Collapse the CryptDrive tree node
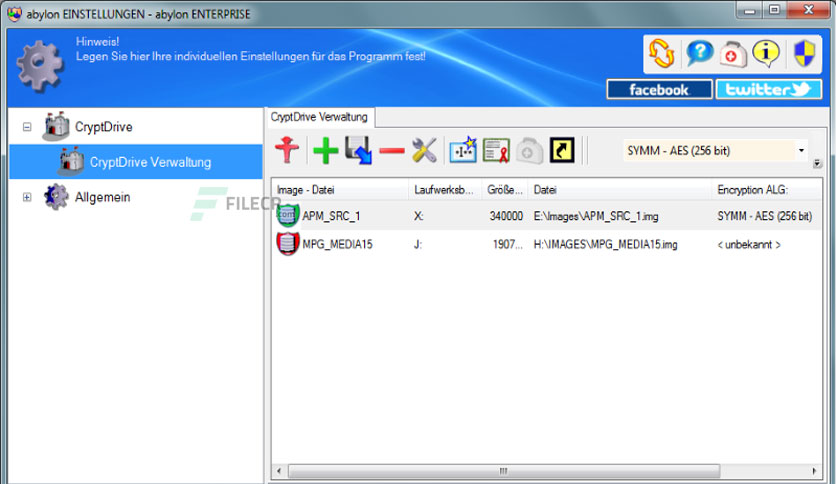This screenshot has width=836, height=484. click(27, 127)
